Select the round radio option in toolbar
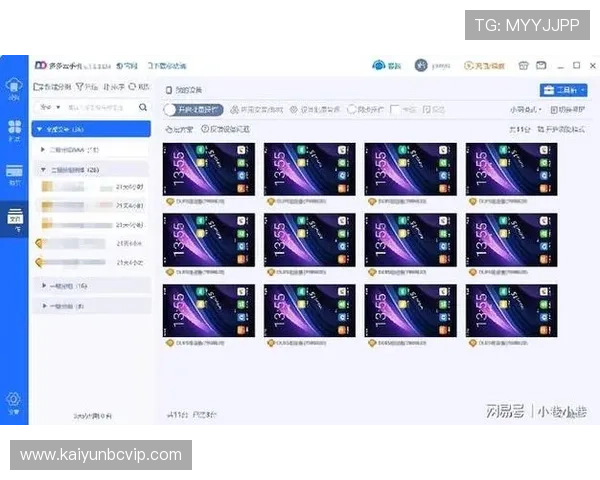The width and height of the screenshot is (600, 480). [352, 110]
